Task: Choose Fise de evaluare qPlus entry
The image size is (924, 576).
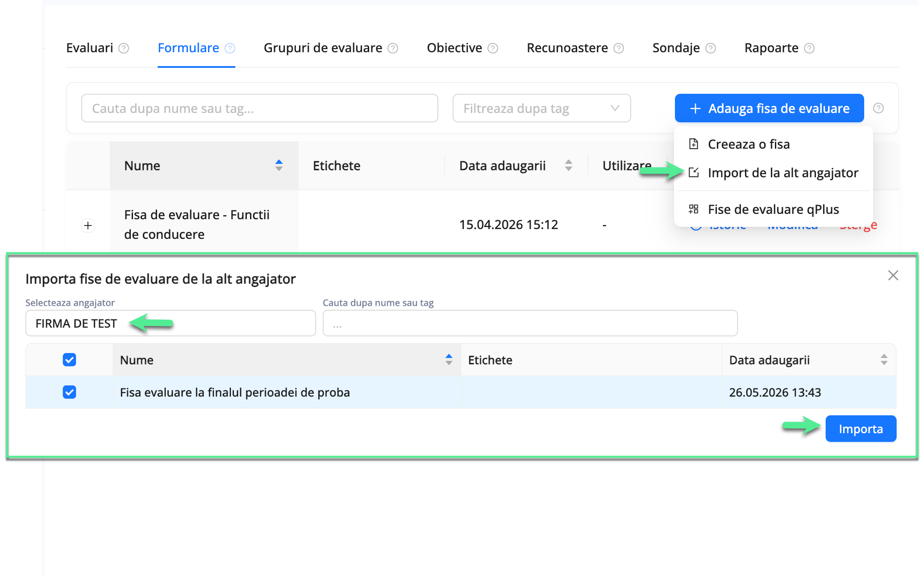Action: [773, 209]
